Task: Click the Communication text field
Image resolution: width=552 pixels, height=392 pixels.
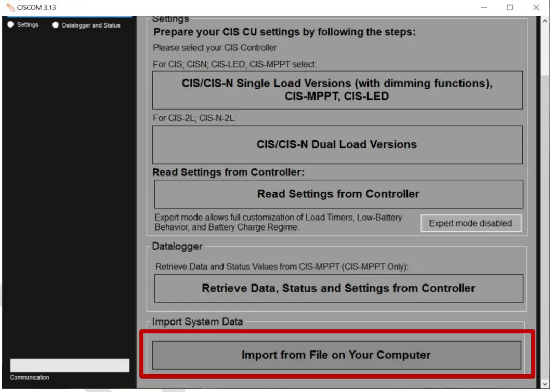Action: (69, 365)
